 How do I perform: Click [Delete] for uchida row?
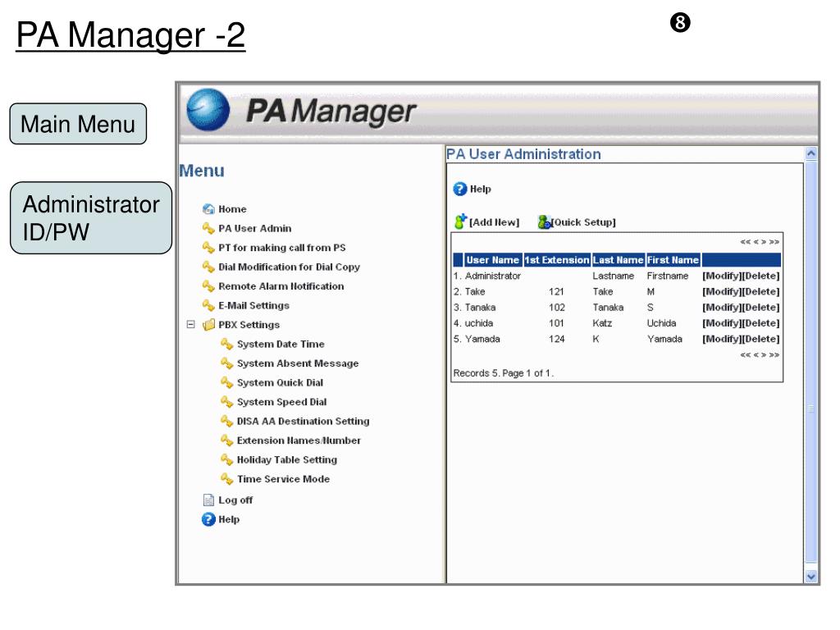point(760,323)
